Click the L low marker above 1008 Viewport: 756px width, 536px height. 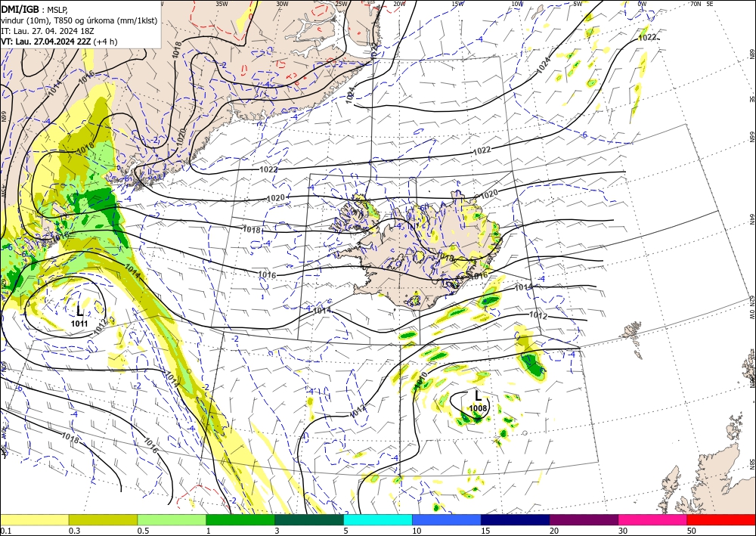coord(478,396)
